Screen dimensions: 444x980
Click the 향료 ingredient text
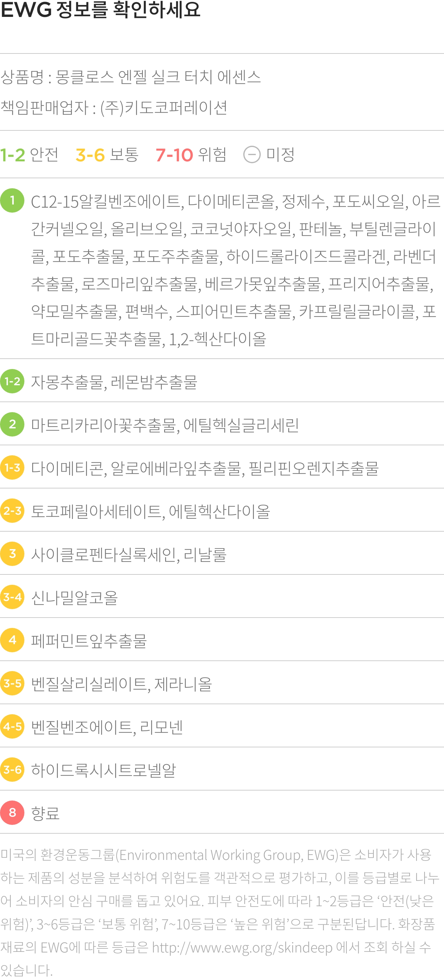[x=45, y=813]
